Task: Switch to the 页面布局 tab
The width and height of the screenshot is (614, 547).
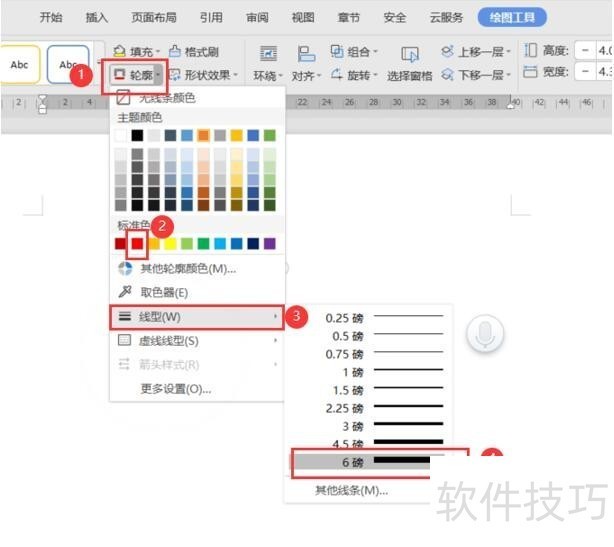Action: pos(154,17)
